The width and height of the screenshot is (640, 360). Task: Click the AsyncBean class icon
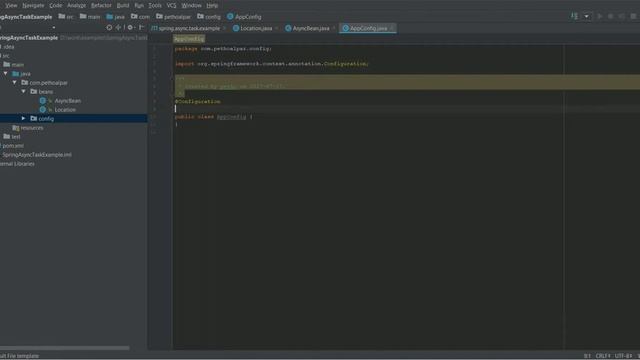click(42, 101)
